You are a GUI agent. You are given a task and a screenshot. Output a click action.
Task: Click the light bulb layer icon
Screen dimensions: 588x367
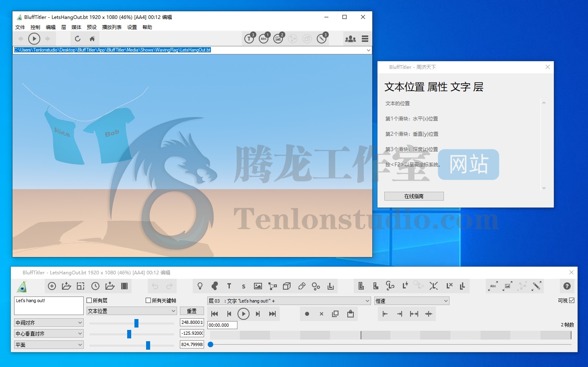(200, 286)
